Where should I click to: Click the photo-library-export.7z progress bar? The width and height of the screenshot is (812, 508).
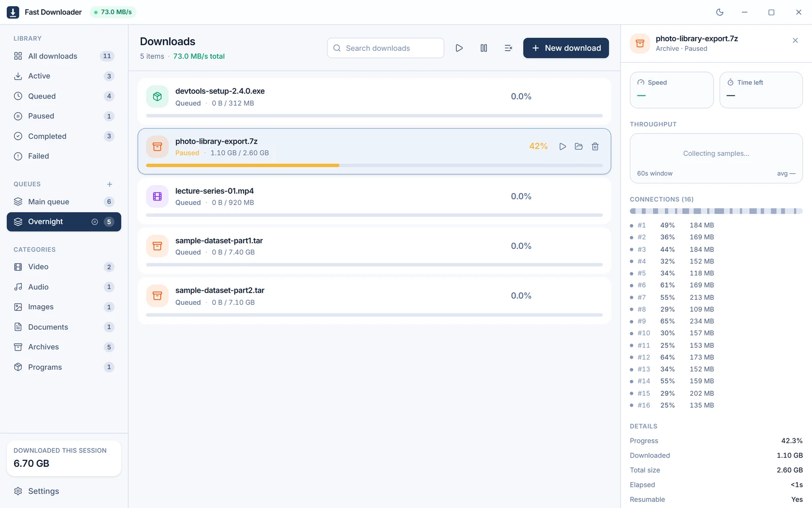coord(374,165)
